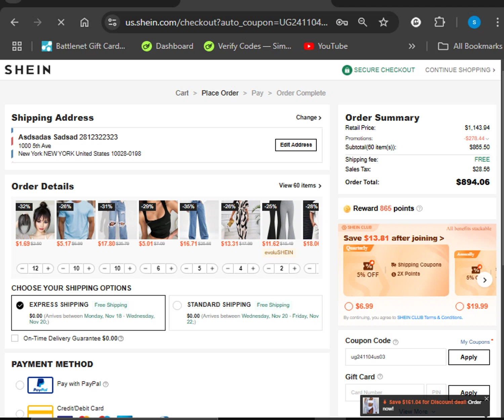Decrease quantity of item with 2
The width and height of the screenshot is (504, 420).
click(x=269, y=268)
